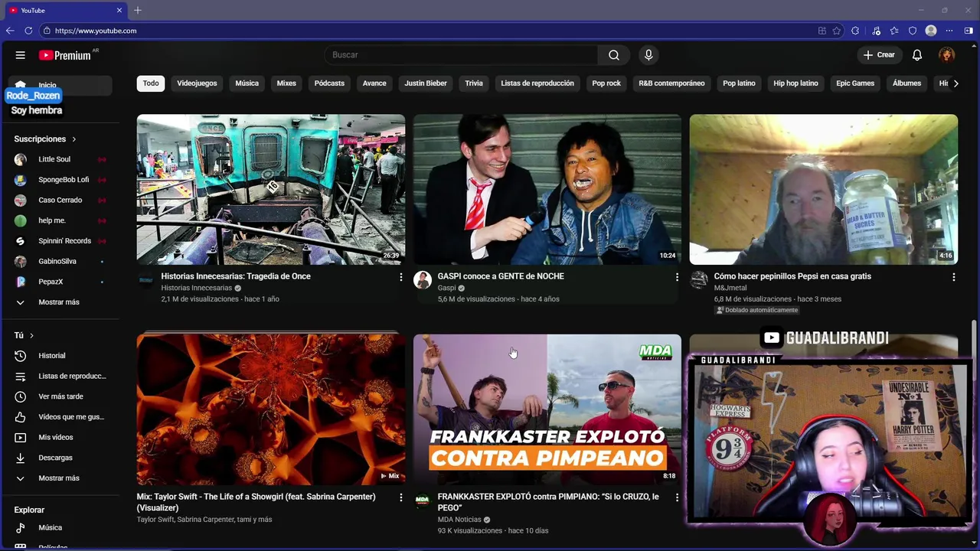Viewport: 980px width, 551px height.
Task: Click Gaspi channel avatar
Action: (423, 280)
